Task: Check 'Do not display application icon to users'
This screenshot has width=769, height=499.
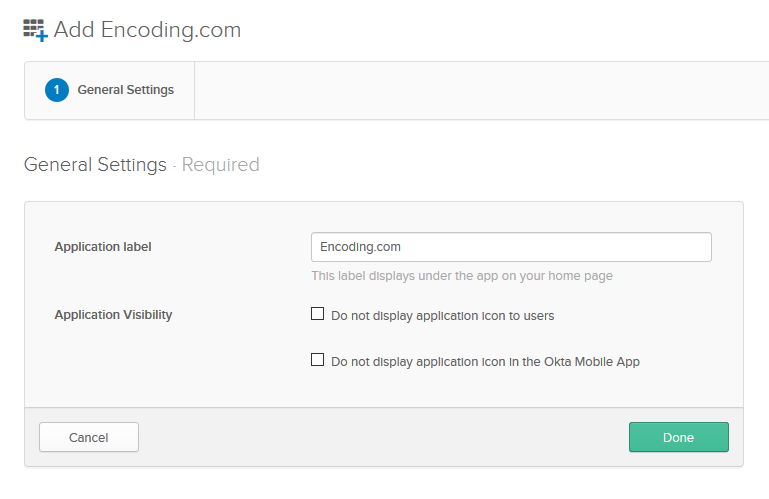Action: [x=317, y=314]
